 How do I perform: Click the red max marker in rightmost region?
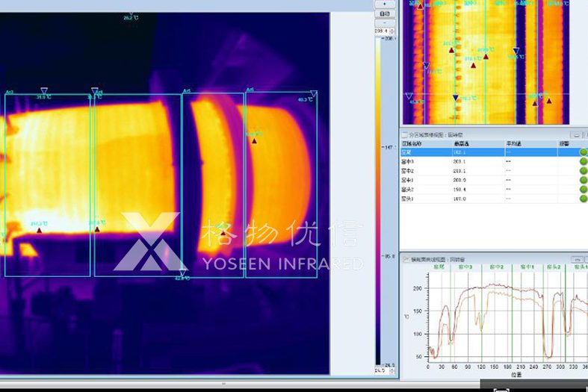pos(254,140)
